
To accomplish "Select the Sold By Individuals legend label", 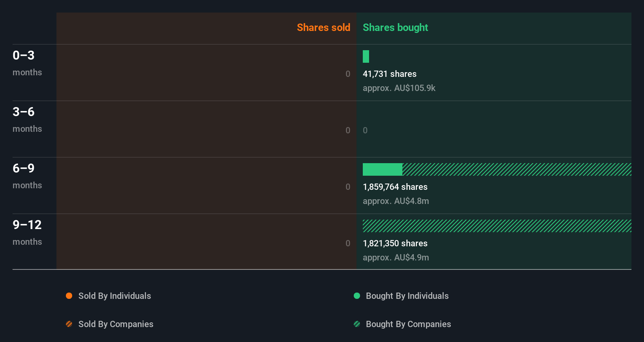I will coord(115,296).
